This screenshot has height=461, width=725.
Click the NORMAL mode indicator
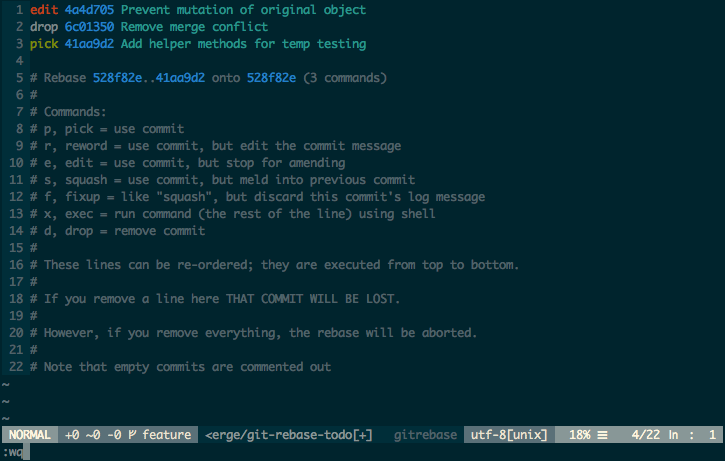coord(30,435)
